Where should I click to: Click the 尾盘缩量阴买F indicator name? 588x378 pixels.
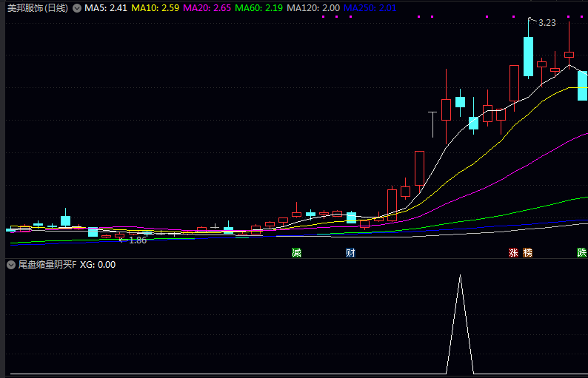point(46,264)
